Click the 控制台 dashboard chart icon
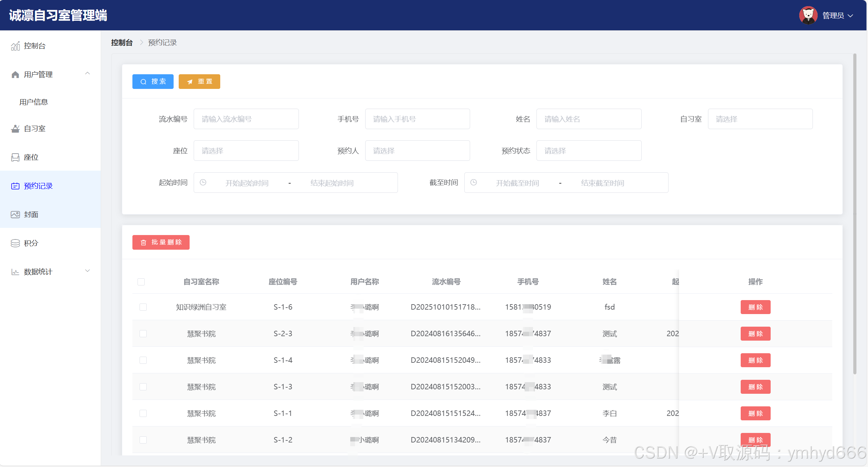The width and height of the screenshot is (868, 467). click(x=15, y=46)
